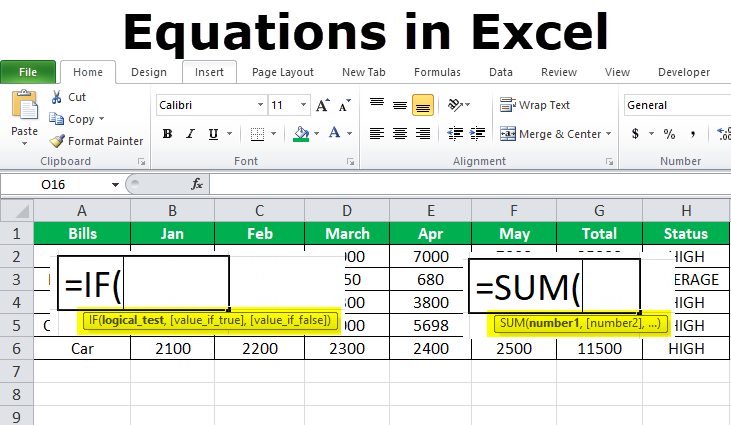Screen dimensions: 731x425
Task: Open the Name Box dropdown arrow
Action: [115, 185]
